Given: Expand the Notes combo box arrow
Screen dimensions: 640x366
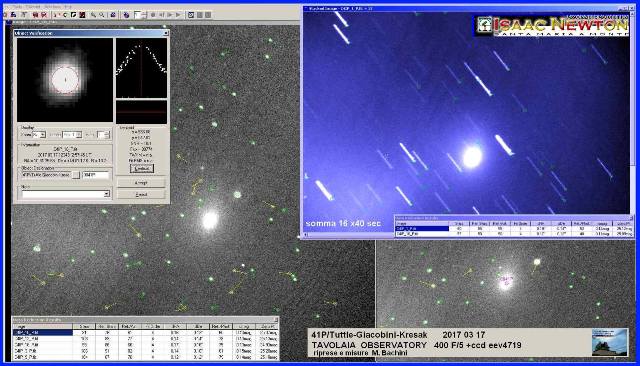Looking at the screenshot, I should click(x=107, y=193).
